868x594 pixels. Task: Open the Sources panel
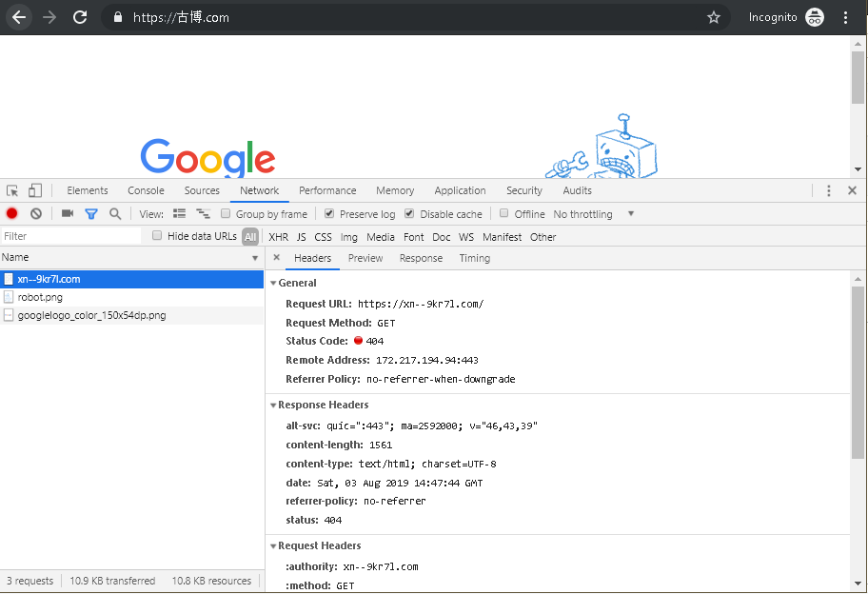pos(202,190)
